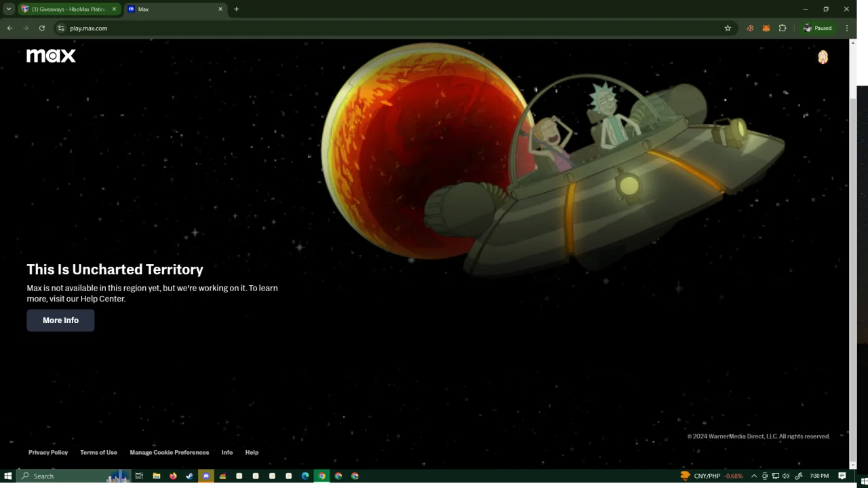Switch to the active Chrome taskbar window

point(322,476)
